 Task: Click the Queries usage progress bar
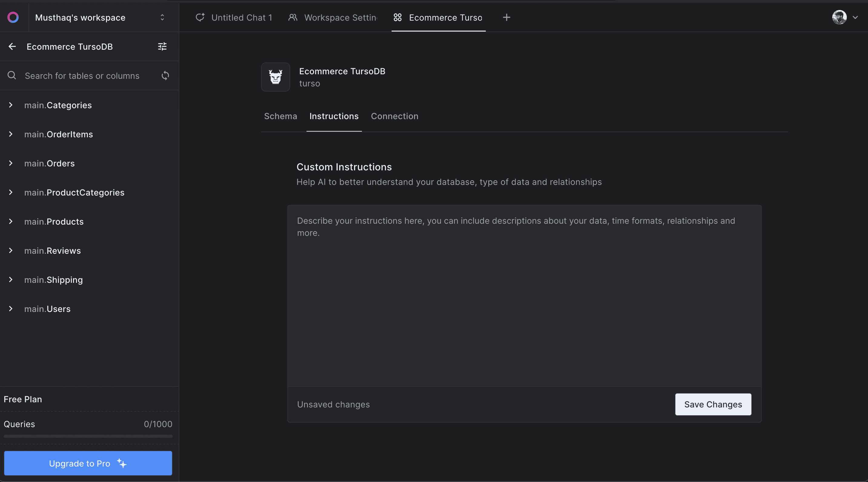click(88, 436)
